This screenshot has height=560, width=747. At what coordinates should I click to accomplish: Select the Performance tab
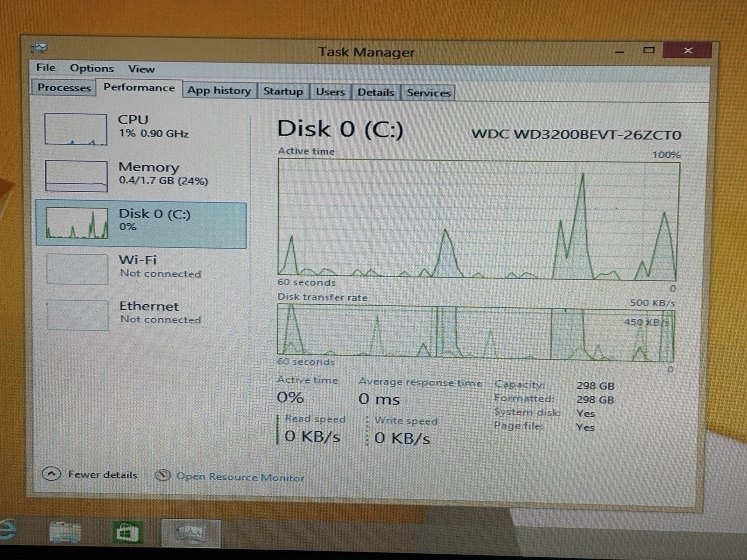pyautogui.click(x=139, y=87)
